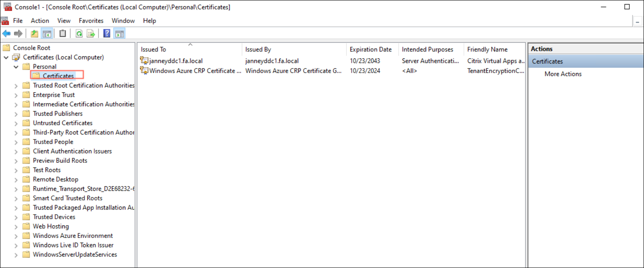Open the Favorites menu
Viewport: 644px width, 268px height.
click(91, 20)
